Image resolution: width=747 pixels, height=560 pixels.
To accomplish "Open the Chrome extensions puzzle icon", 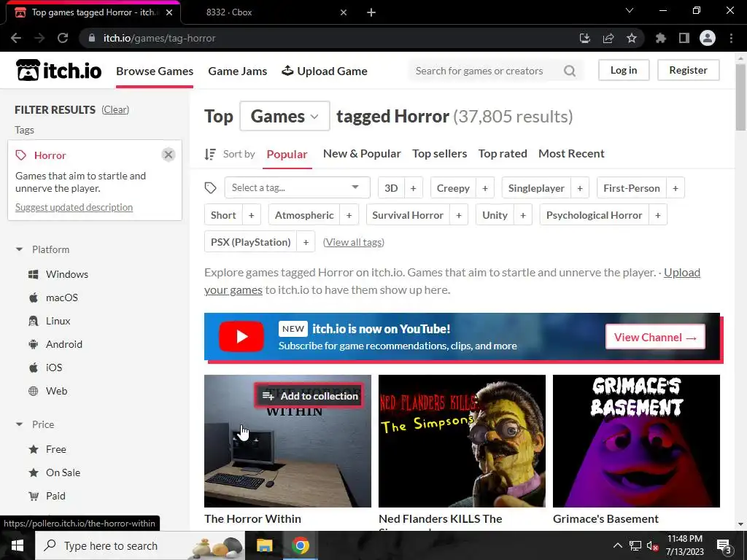I will click(x=660, y=38).
